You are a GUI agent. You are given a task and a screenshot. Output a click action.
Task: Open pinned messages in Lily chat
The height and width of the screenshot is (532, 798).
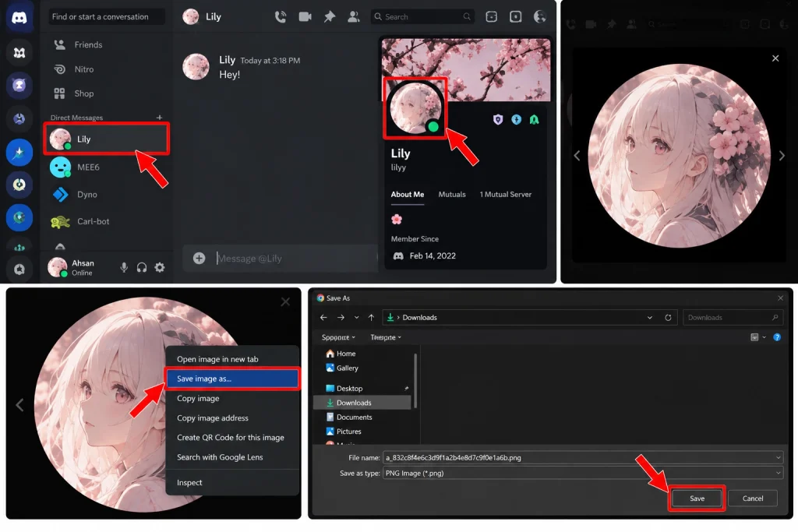(330, 17)
